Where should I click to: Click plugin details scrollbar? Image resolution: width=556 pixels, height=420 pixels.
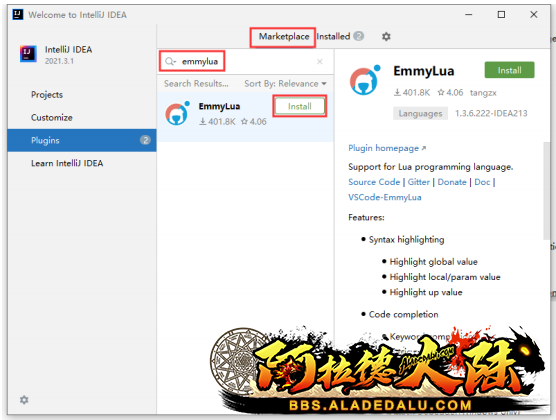546,190
